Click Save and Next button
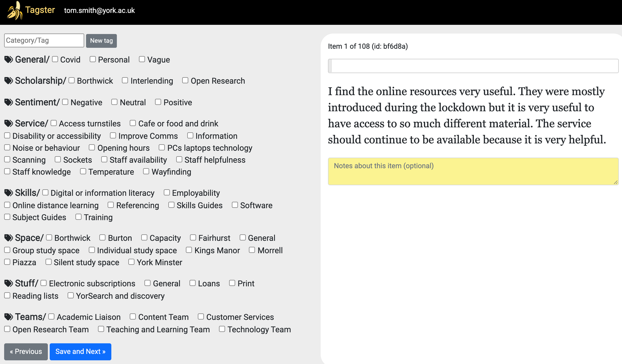The height and width of the screenshot is (364, 622). tap(80, 352)
